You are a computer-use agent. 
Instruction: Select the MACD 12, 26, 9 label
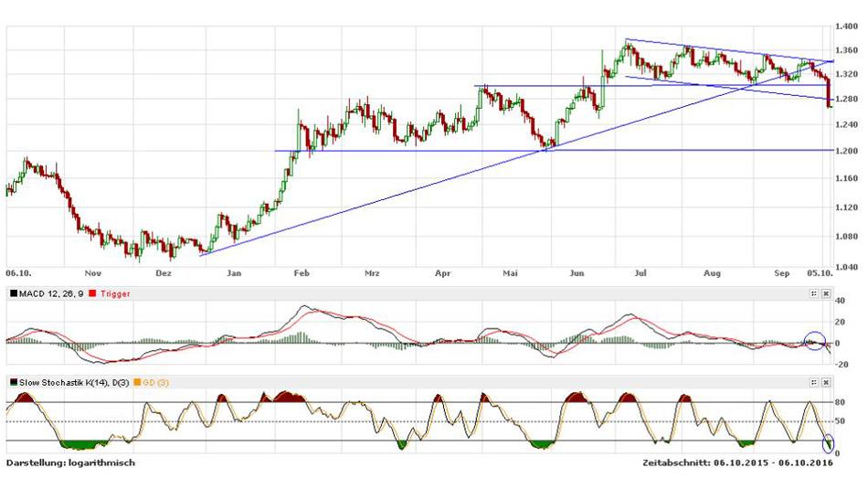click(50, 293)
